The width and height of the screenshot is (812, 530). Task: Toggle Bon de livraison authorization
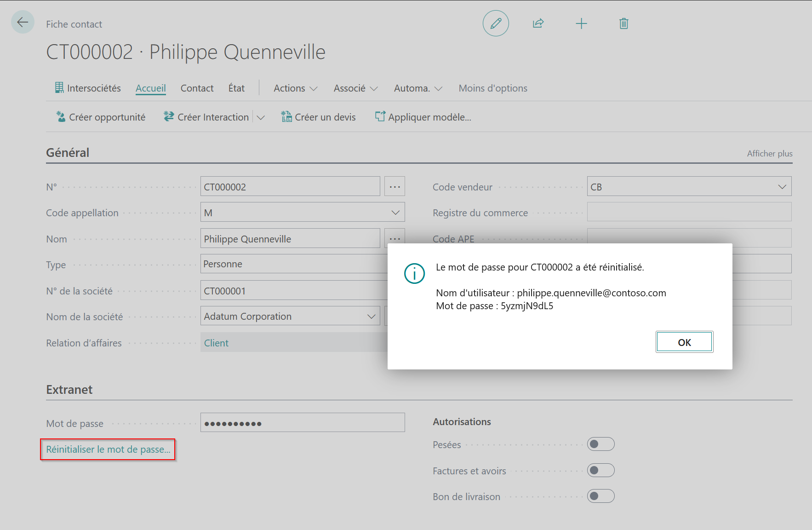(x=600, y=496)
